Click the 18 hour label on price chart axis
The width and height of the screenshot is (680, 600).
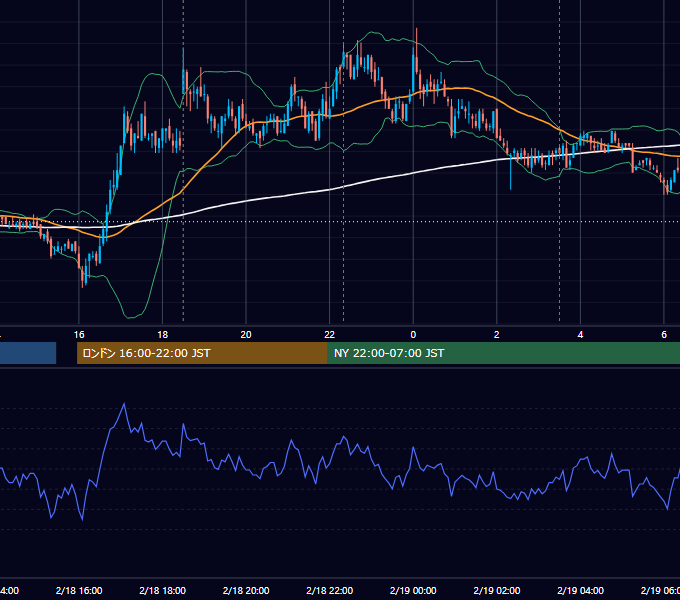pyautogui.click(x=163, y=335)
